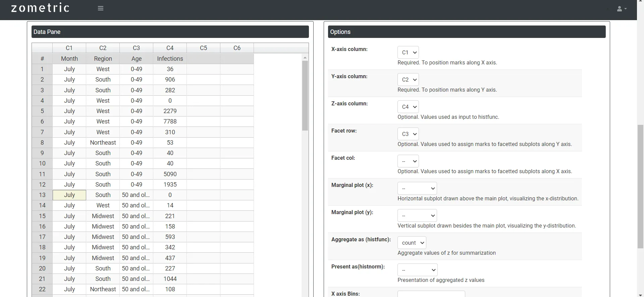Click the Infections header cell
Image resolution: width=644 pixels, height=297 pixels.
(x=170, y=59)
